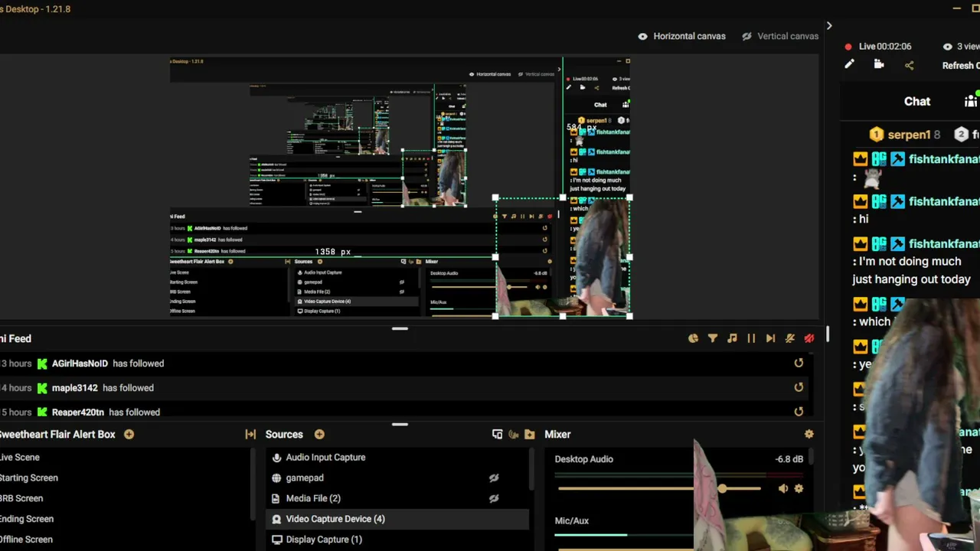Replay the maple3142 follow alert
Viewport: 980px width, 551px height.
pos(799,388)
